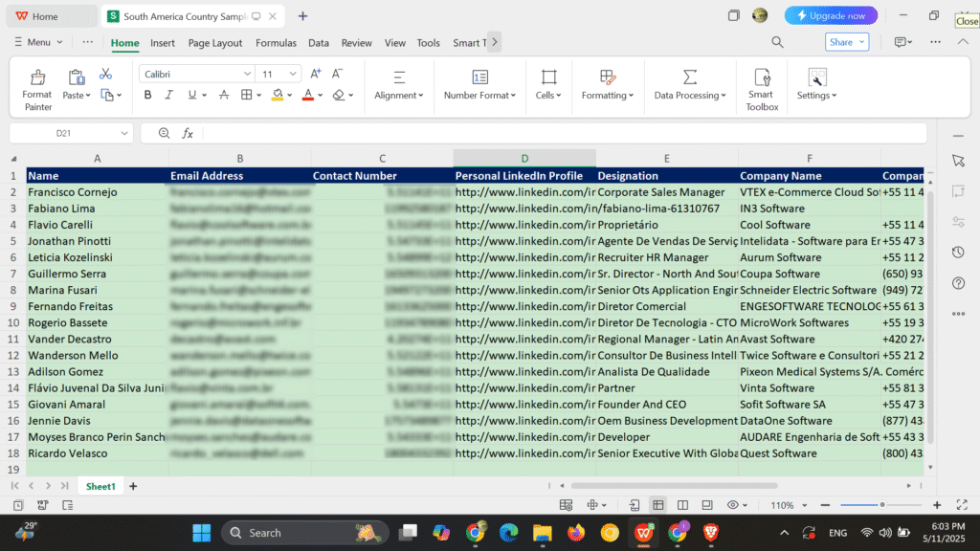Screen dimensions: 980x551
Task: Click the Share button
Action: [x=847, y=42]
